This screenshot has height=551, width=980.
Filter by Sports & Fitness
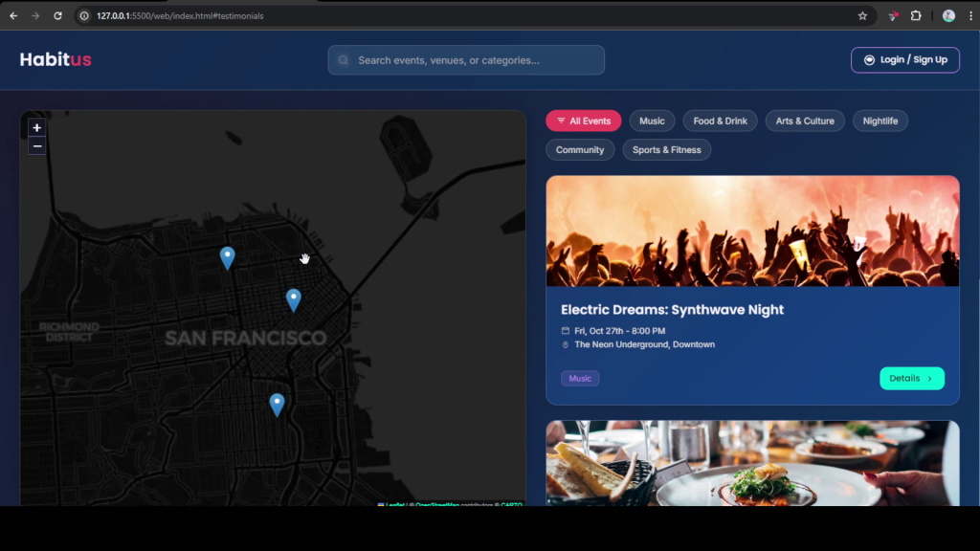(x=667, y=150)
